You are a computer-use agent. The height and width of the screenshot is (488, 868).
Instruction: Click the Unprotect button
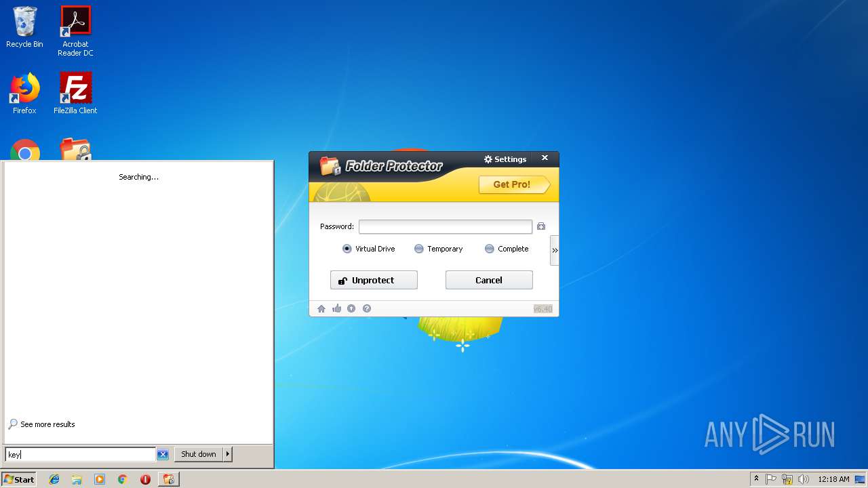(374, 280)
